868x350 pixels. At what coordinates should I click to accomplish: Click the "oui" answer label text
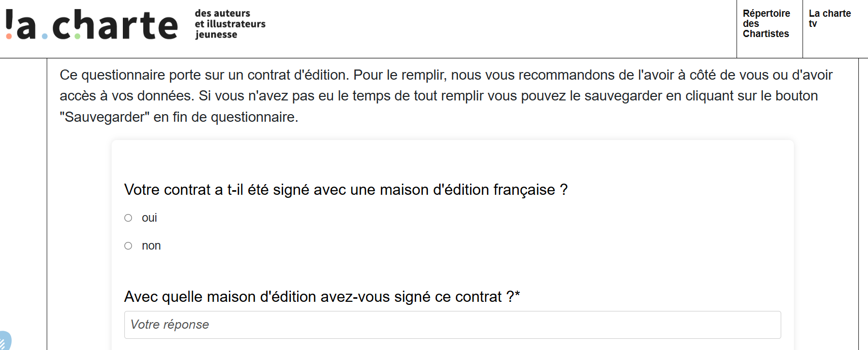coord(149,218)
